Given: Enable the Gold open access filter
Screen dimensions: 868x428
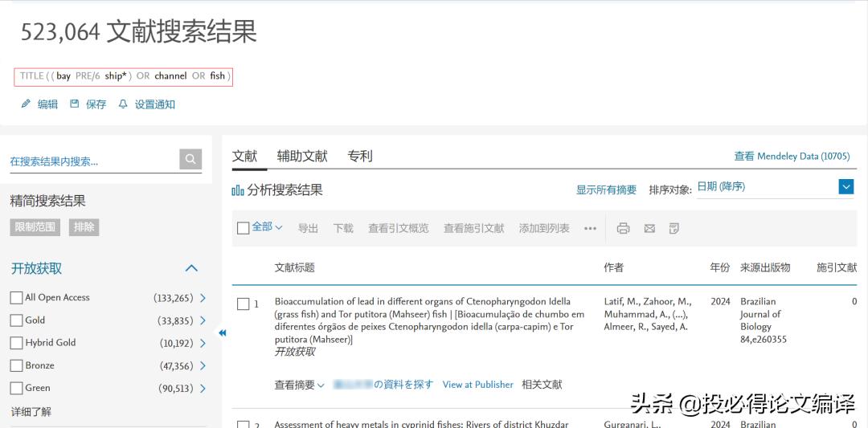Looking at the screenshot, I should (16, 320).
